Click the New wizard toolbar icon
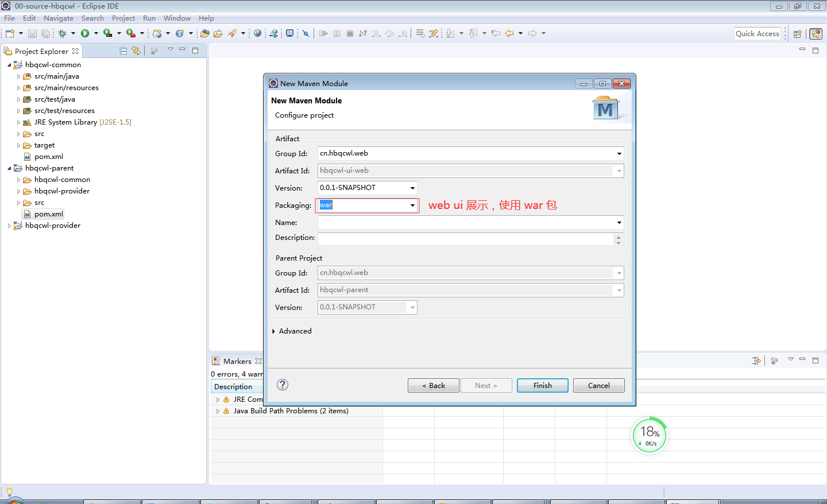 (x=10, y=33)
